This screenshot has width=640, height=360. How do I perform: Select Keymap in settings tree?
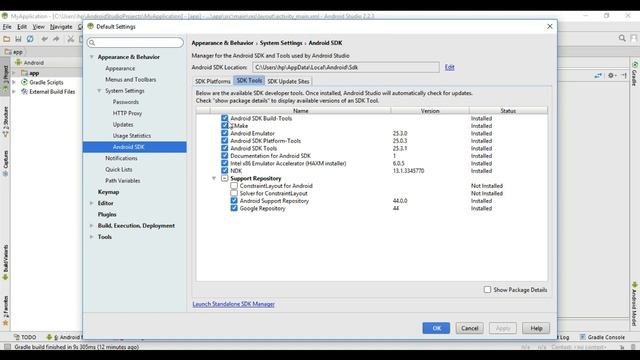click(x=109, y=192)
